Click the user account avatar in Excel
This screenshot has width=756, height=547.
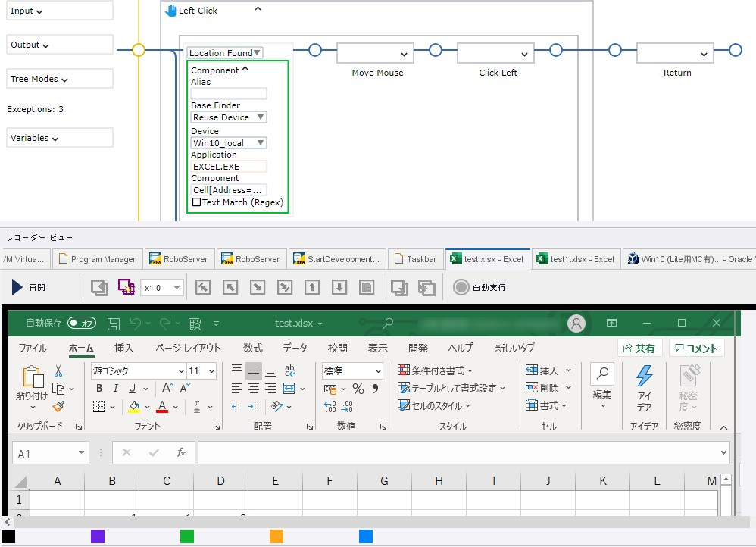coord(576,324)
